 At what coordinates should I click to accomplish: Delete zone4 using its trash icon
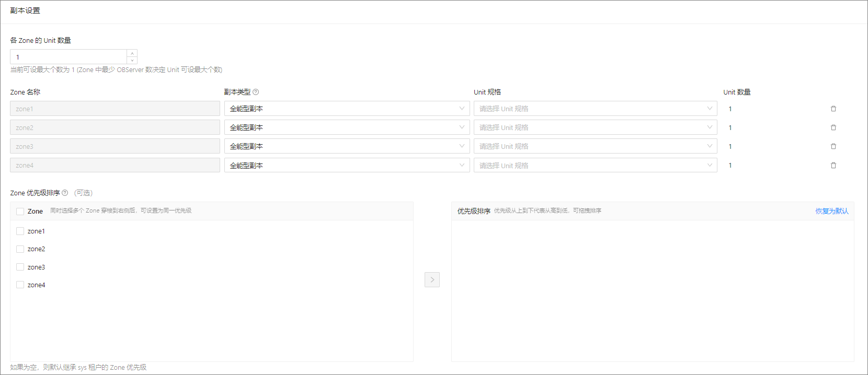(833, 165)
